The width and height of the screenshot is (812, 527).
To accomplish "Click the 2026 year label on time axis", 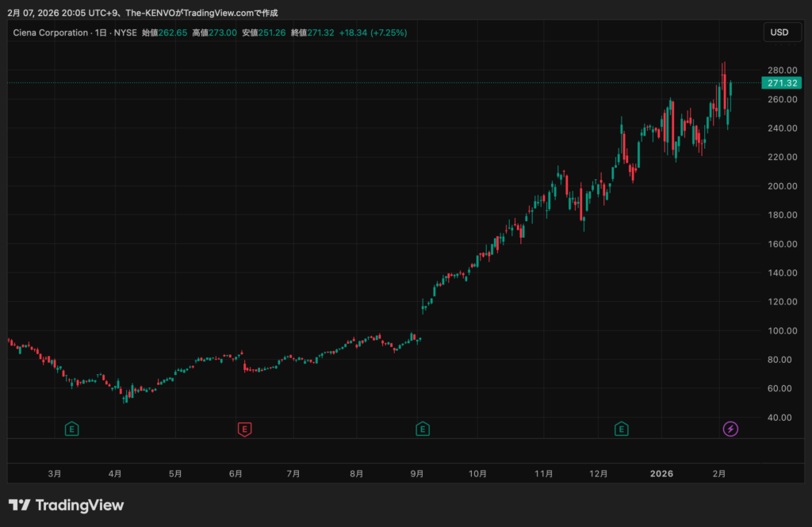I will [661, 473].
